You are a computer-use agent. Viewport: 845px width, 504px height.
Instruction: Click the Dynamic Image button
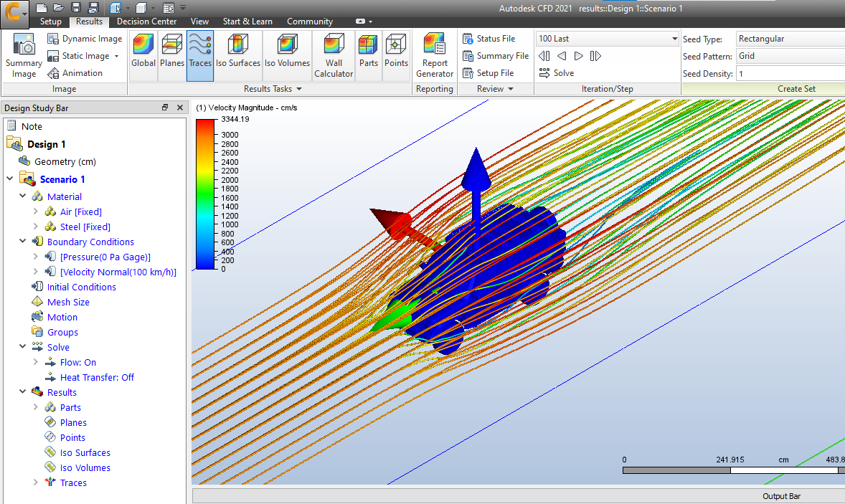click(85, 39)
